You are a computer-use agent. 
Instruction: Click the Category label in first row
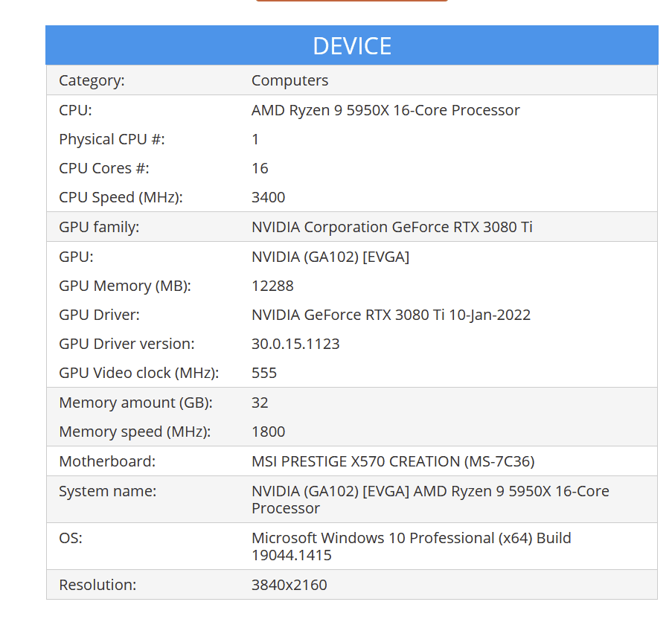[x=92, y=80]
